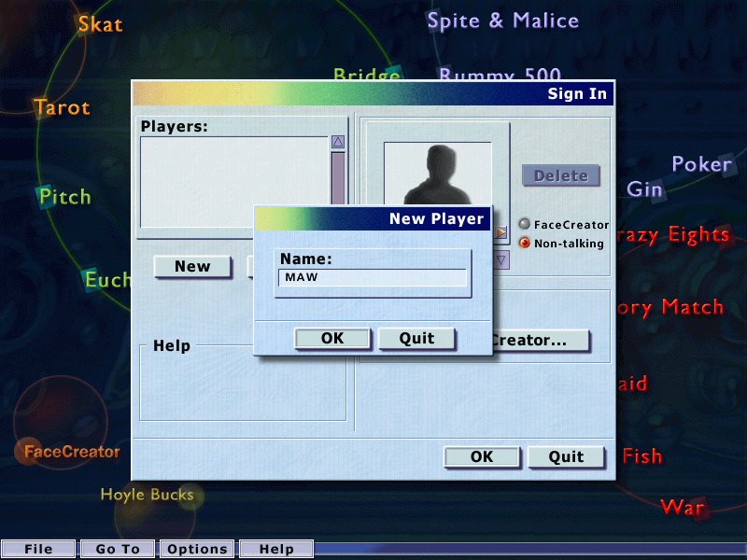747x560 pixels.
Task: Choose the Pitch game
Action: tap(64, 197)
